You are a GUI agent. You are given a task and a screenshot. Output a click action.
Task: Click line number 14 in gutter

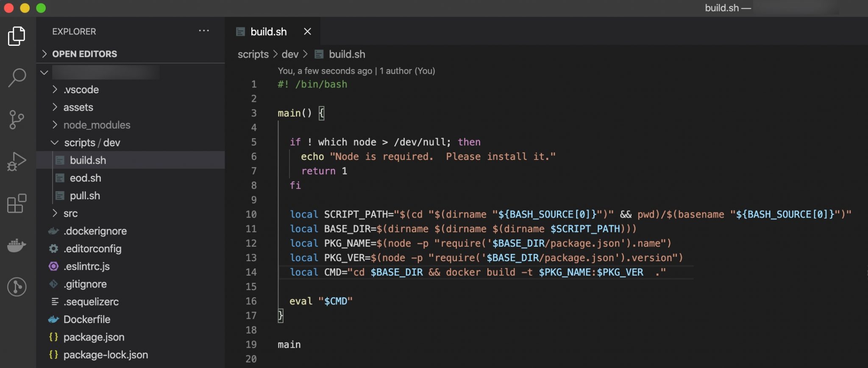click(251, 272)
